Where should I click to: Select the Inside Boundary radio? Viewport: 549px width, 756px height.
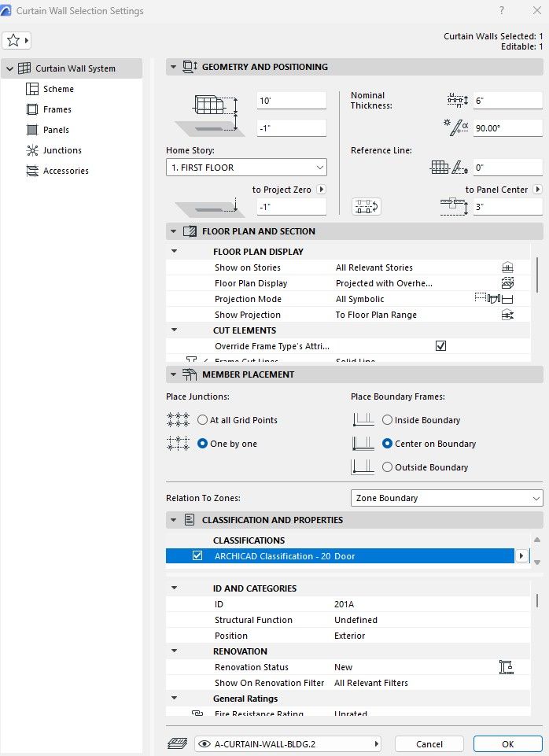point(387,420)
